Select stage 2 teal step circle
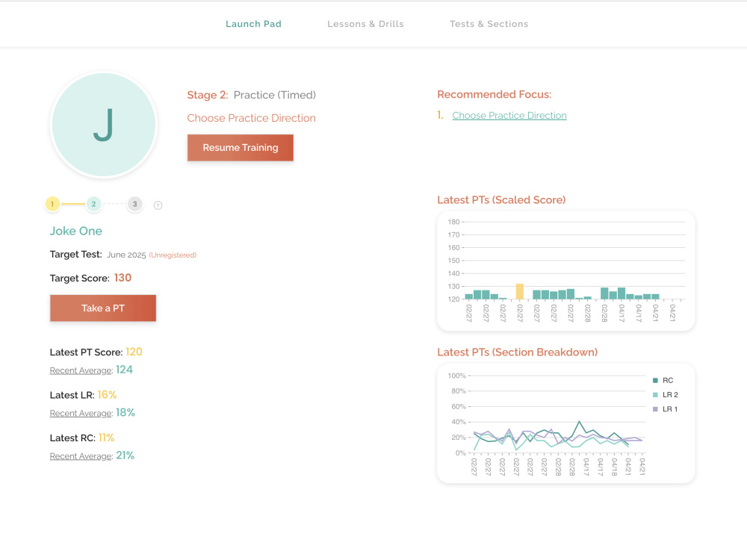 pyautogui.click(x=93, y=204)
